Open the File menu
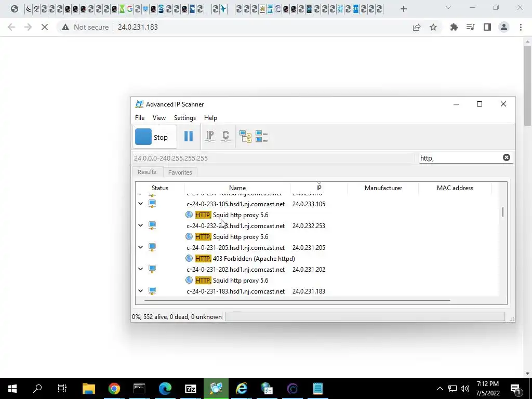Image resolution: width=532 pixels, height=399 pixels. [x=139, y=118]
